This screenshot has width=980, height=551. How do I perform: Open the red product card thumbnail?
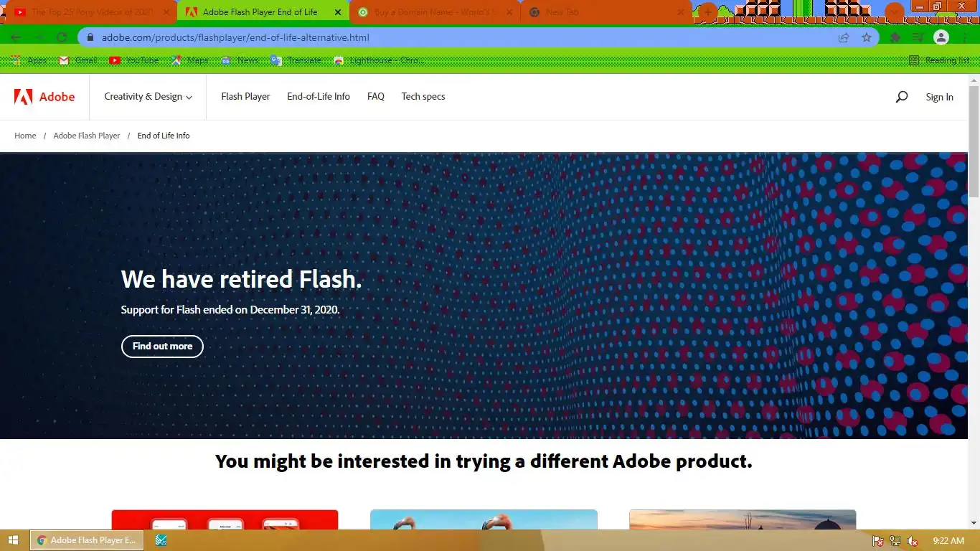click(225, 519)
